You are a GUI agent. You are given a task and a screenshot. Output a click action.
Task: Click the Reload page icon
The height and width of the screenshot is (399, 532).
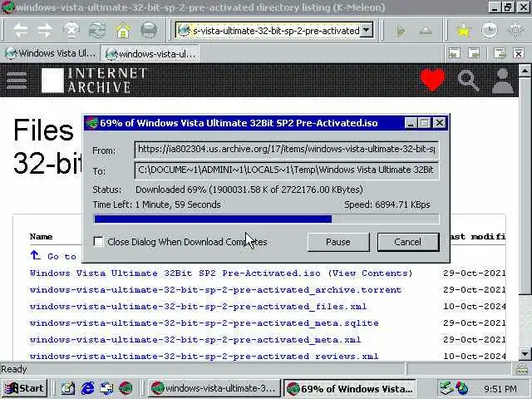(97, 31)
